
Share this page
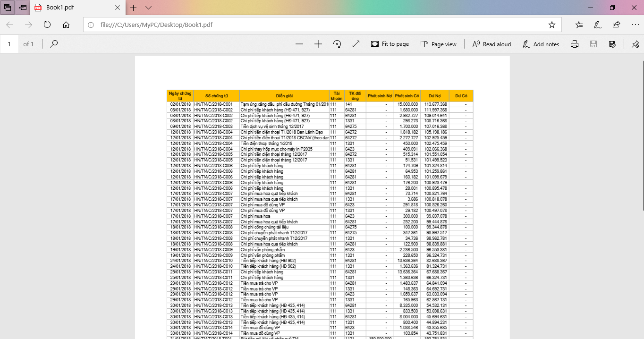pos(616,25)
